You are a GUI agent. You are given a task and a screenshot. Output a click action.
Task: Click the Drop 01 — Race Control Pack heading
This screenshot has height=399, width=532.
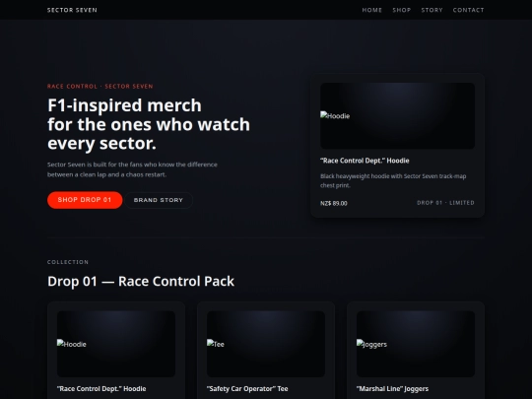pyautogui.click(x=141, y=281)
